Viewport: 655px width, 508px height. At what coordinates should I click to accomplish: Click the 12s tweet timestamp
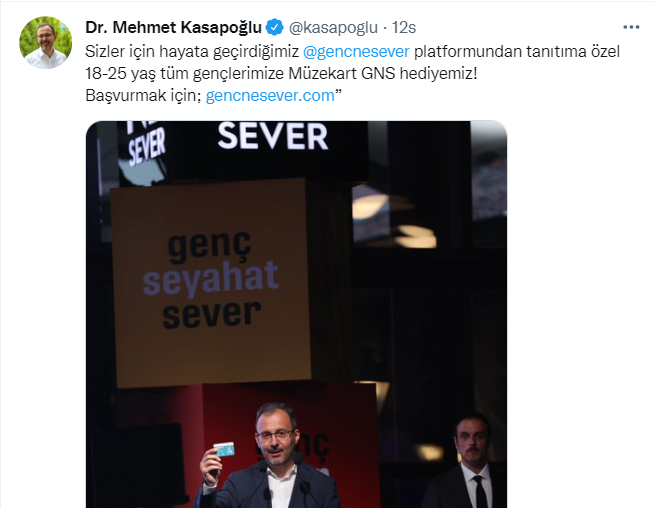(404, 28)
